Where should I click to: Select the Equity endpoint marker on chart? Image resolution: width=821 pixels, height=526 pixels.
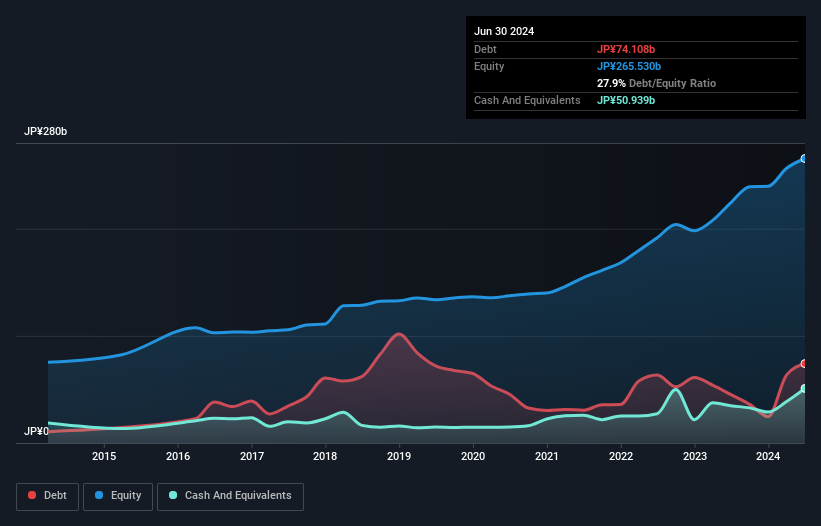tap(804, 159)
